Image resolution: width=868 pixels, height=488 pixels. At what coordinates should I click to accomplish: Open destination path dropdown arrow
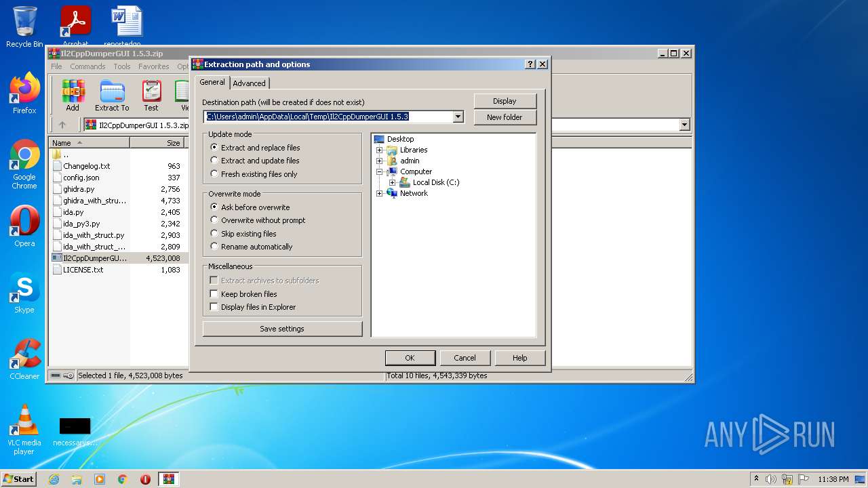tap(458, 117)
